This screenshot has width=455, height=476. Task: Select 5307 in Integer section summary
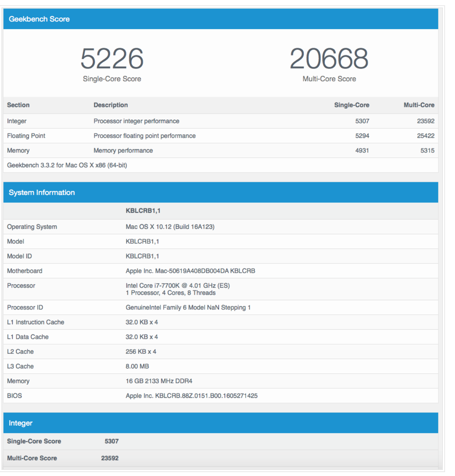(112, 441)
